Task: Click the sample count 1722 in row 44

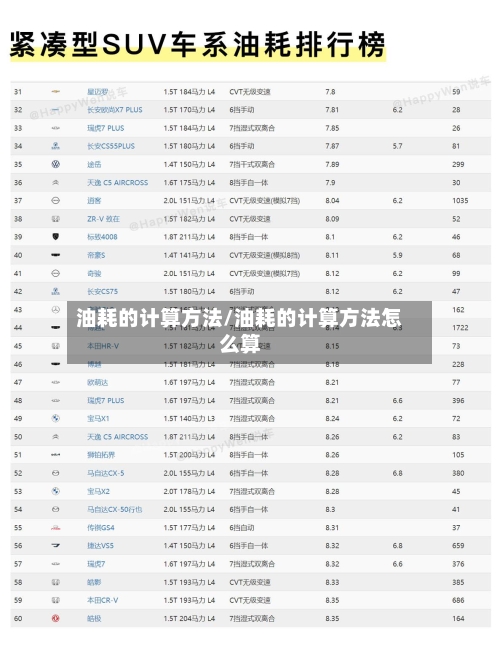Action: (460, 328)
